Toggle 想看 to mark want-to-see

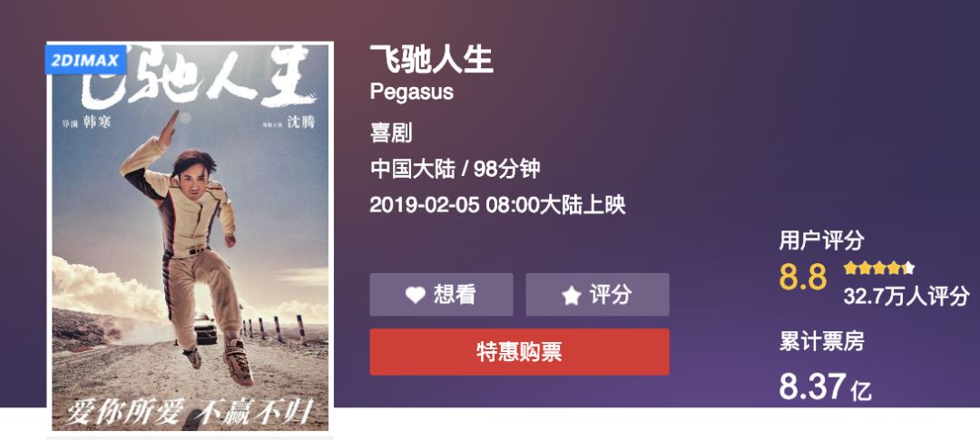(441, 294)
